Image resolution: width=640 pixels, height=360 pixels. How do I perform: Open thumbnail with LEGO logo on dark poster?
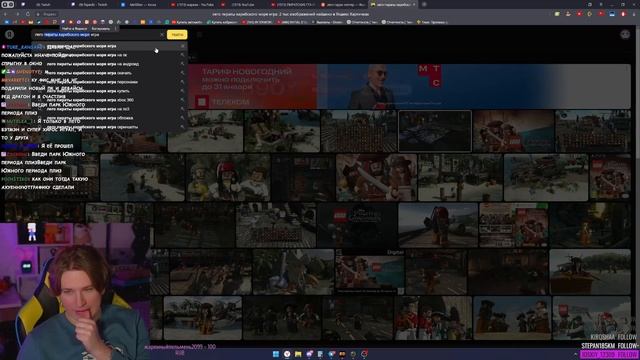(357, 225)
